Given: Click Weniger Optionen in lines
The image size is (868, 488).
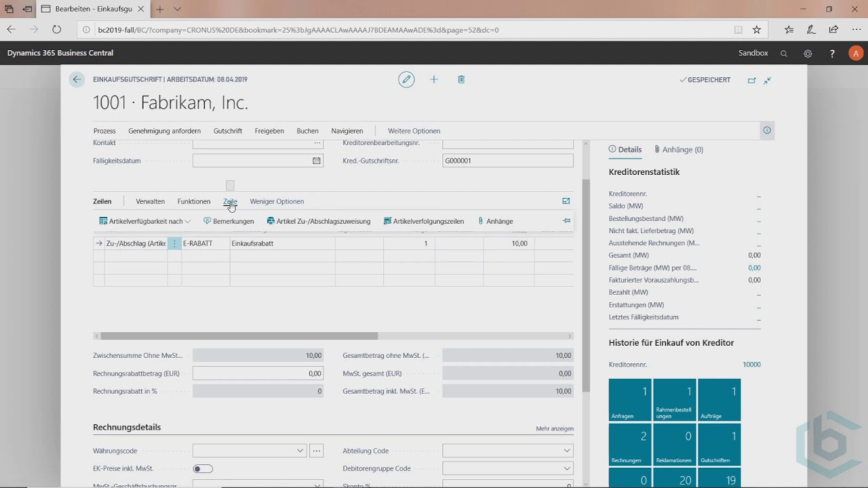Looking at the screenshot, I should pyautogui.click(x=277, y=201).
